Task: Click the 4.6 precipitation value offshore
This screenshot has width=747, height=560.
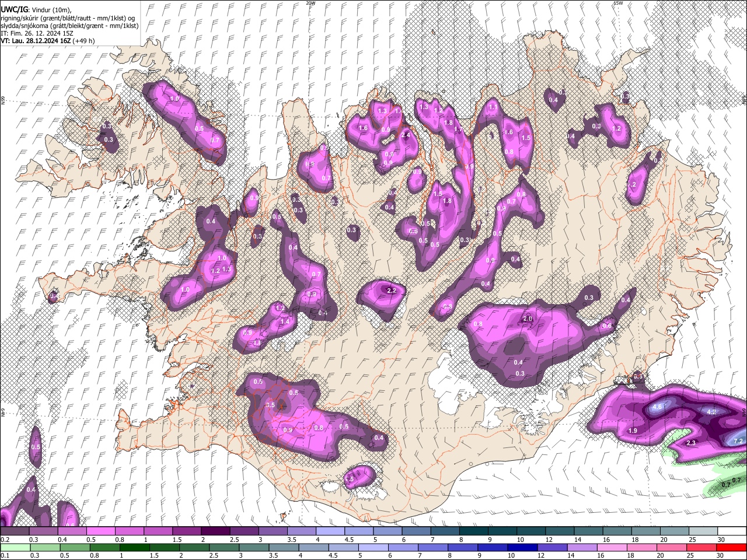Action: pyautogui.click(x=657, y=407)
